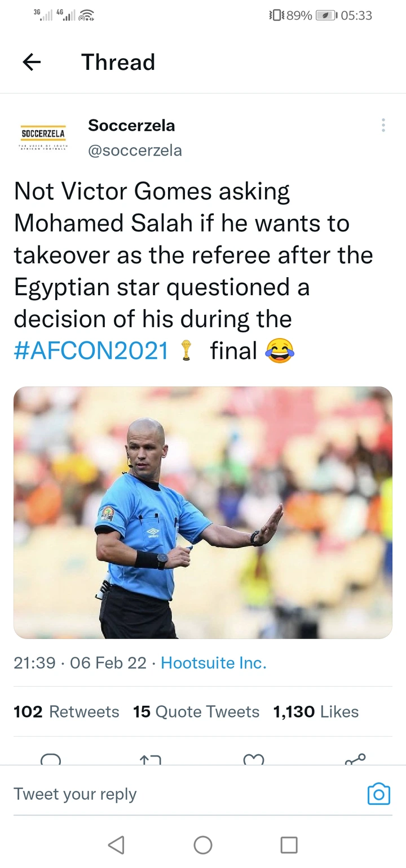Open the three-dot tweet options menu
406x868 pixels.
383,125
